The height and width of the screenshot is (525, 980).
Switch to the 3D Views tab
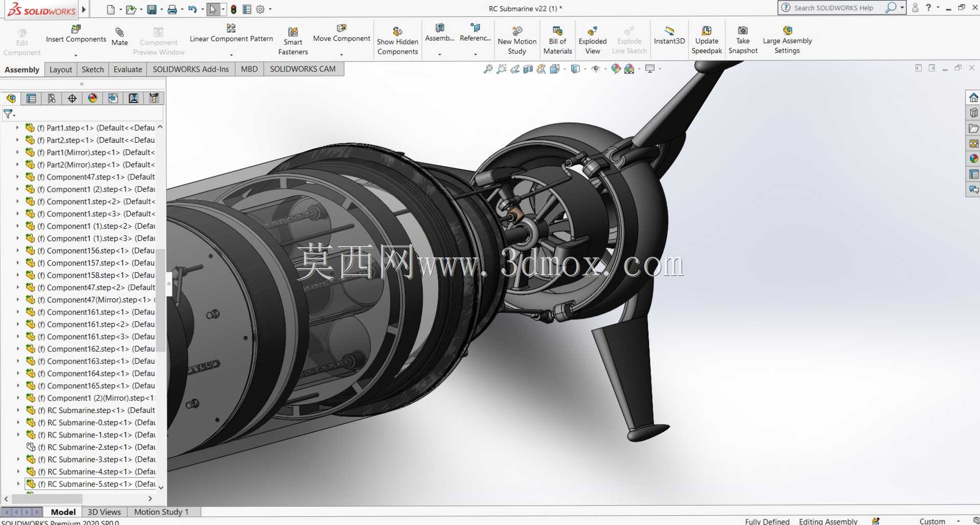coord(104,512)
